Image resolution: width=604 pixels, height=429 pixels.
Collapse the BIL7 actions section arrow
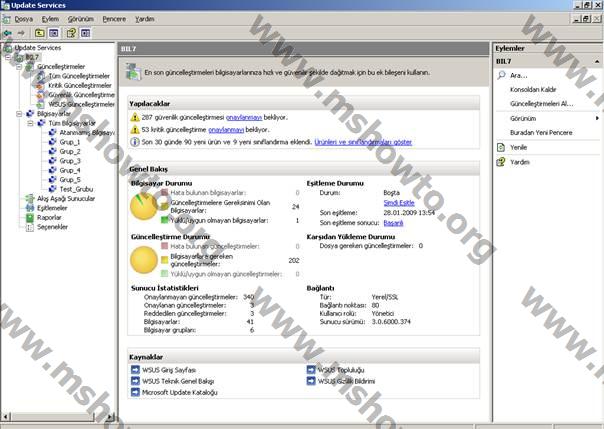(597, 62)
